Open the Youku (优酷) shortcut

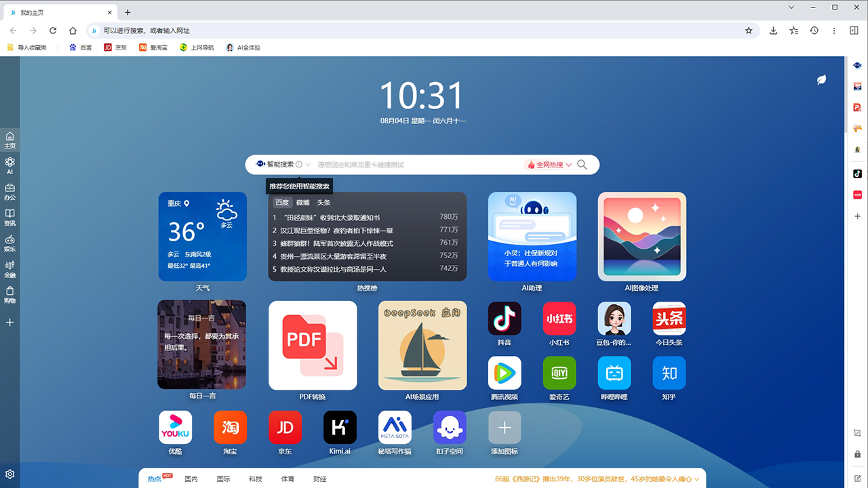(175, 428)
